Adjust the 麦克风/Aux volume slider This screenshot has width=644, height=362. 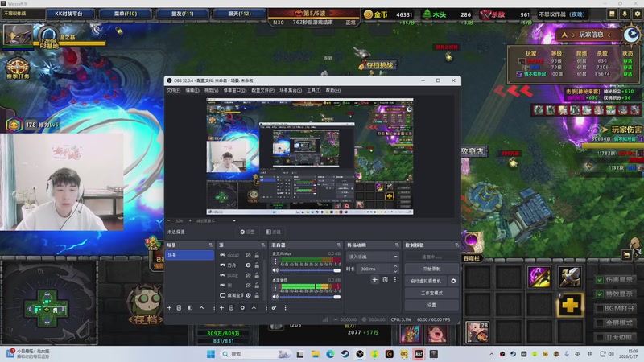coord(310,270)
